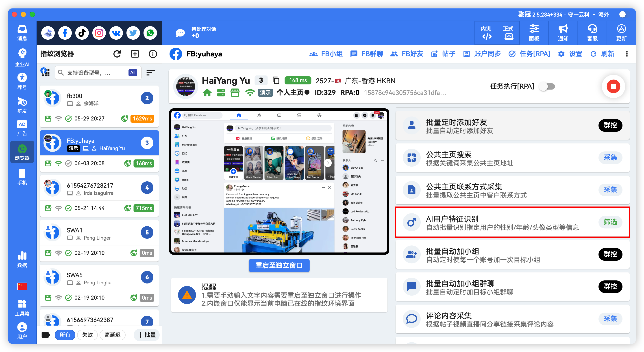This screenshot has height=352, width=644.
Task: Open the 数据 data sidebar section
Action: [22, 260]
